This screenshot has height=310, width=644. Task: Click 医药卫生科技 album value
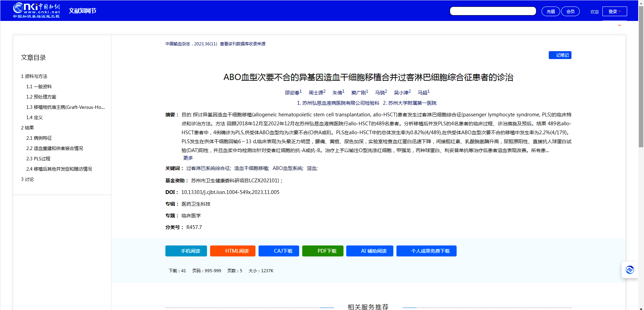tap(196, 204)
